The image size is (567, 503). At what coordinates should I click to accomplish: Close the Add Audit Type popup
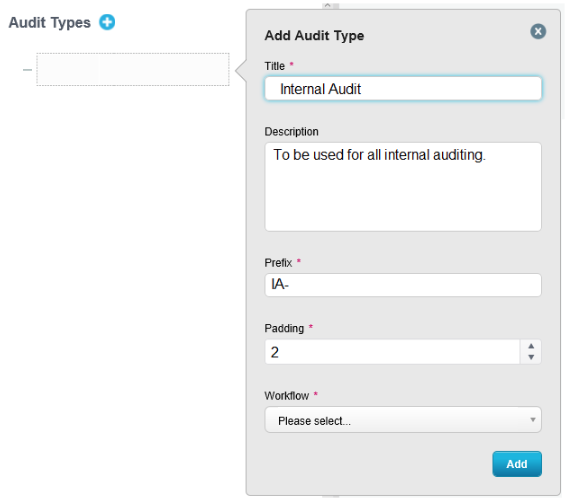(x=538, y=31)
